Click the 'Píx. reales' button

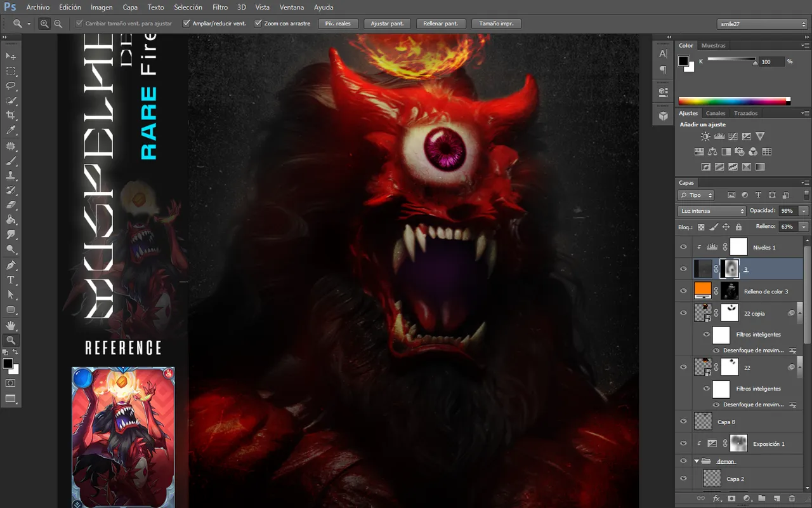(338, 23)
